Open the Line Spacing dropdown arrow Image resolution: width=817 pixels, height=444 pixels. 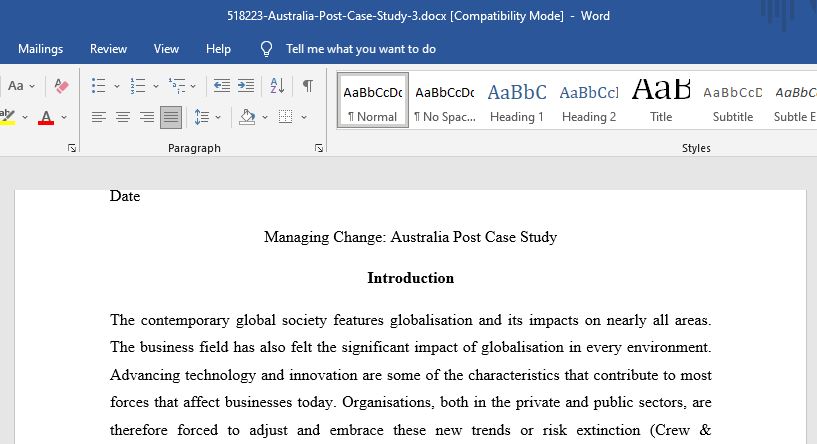(x=218, y=117)
